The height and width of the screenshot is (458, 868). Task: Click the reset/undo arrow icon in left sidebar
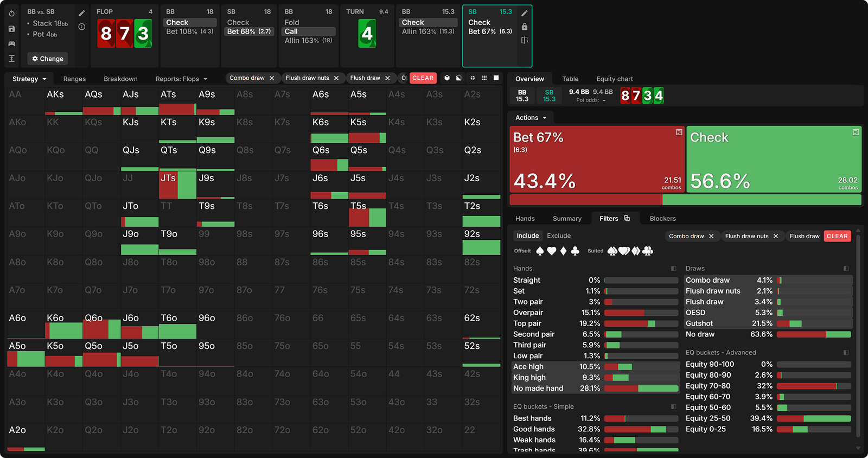coord(12,14)
